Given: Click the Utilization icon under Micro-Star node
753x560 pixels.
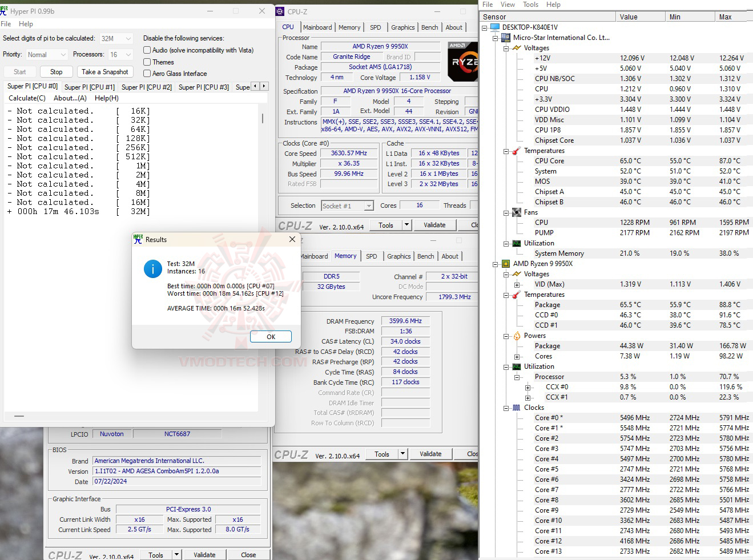Looking at the screenshot, I should [x=516, y=243].
